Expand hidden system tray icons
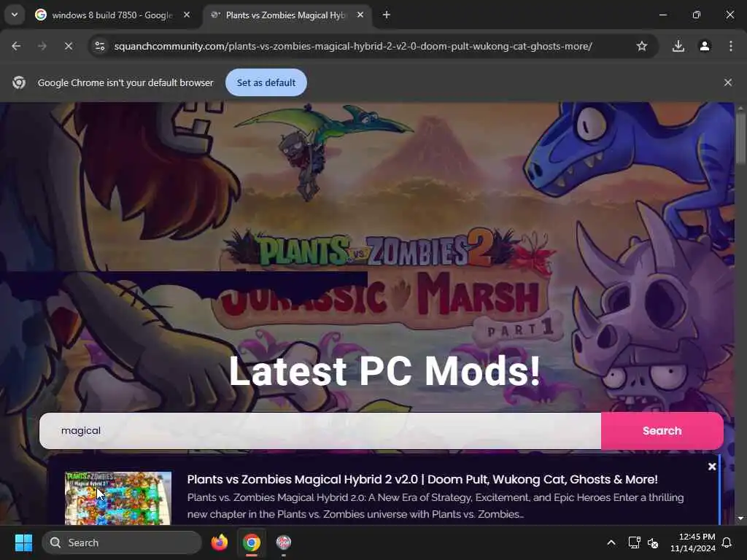Image resolution: width=747 pixels, height=560 pixels. tap(611, 542)
